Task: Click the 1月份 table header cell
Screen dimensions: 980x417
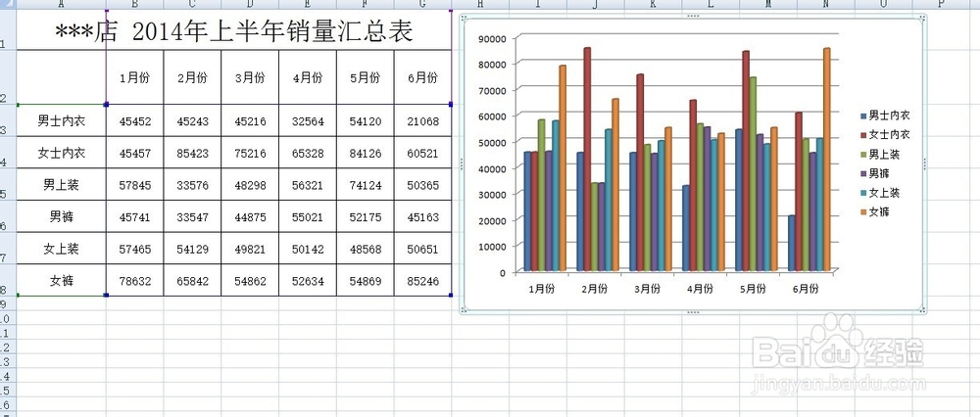Action: pyautogui.click(x=135, y=77)
